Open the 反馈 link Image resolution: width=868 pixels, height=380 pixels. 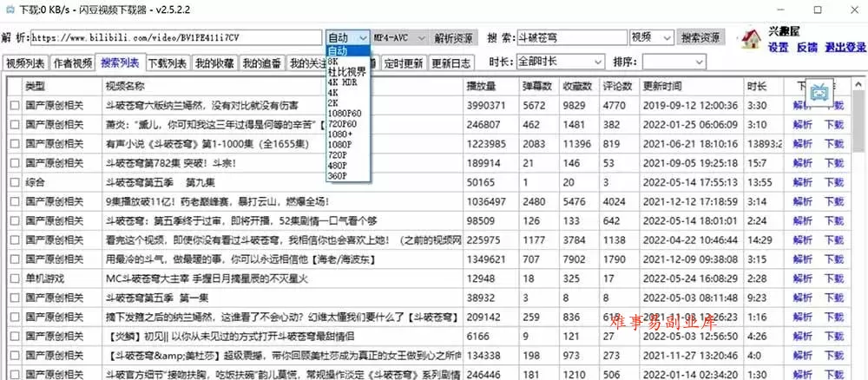point(807,48)
